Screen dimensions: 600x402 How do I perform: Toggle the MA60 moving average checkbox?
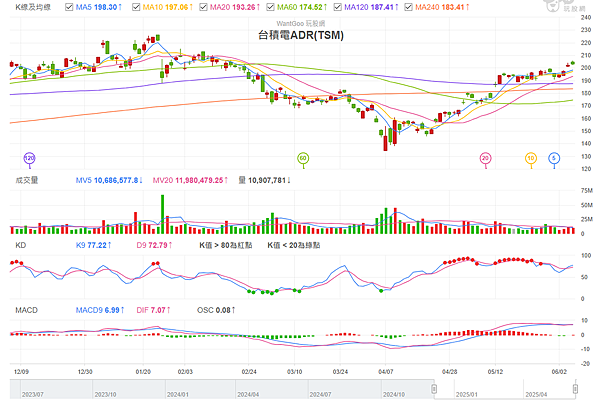[x=270, y=7]
